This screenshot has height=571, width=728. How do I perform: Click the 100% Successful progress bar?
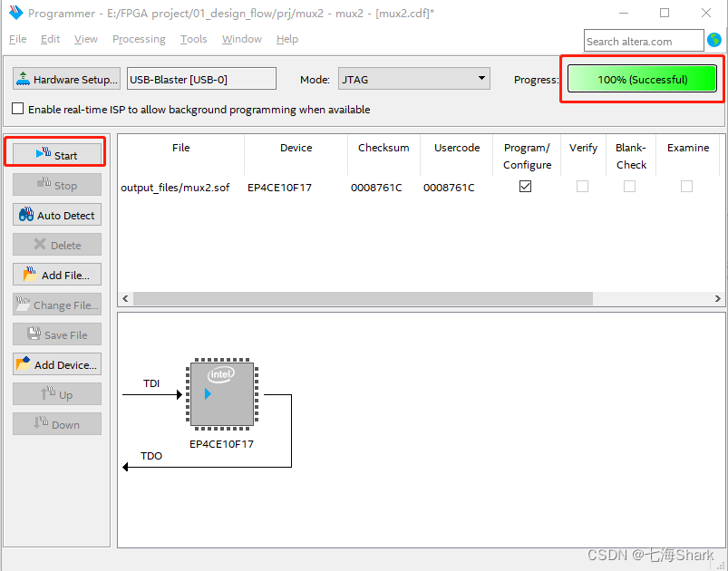(642, 79)
